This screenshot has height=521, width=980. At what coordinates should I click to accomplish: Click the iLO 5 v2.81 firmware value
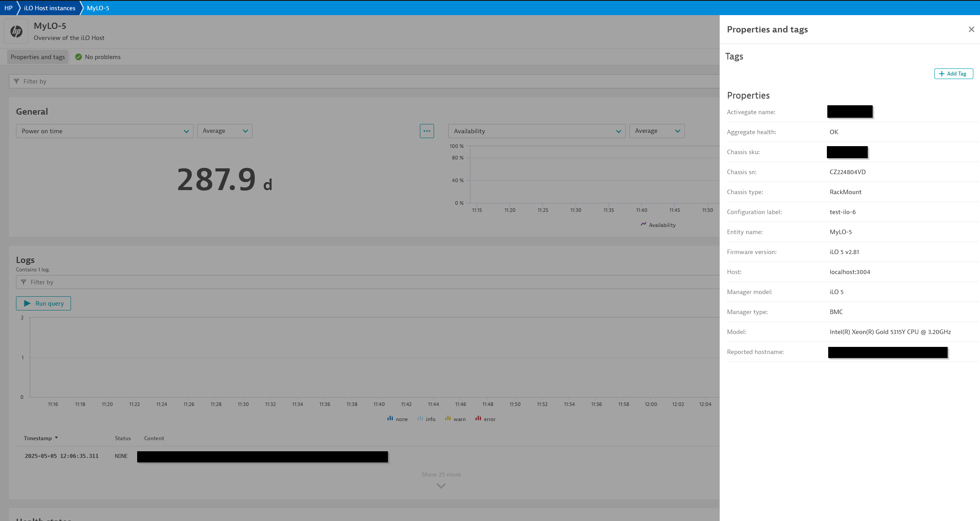click(x=844, y=252)
